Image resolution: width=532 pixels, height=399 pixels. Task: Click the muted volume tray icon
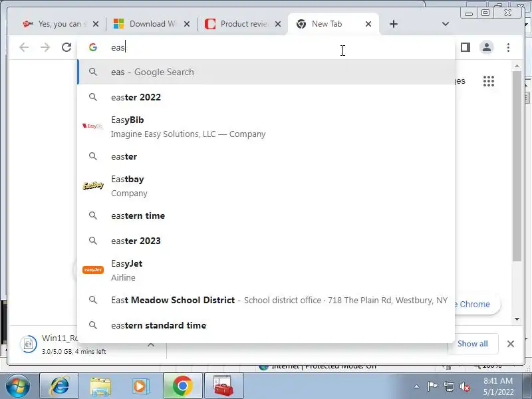point(464,386)
